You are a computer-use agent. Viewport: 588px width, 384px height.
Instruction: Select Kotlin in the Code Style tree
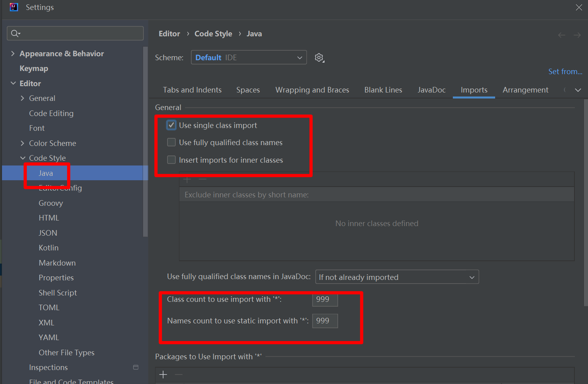tap(49, 248)
